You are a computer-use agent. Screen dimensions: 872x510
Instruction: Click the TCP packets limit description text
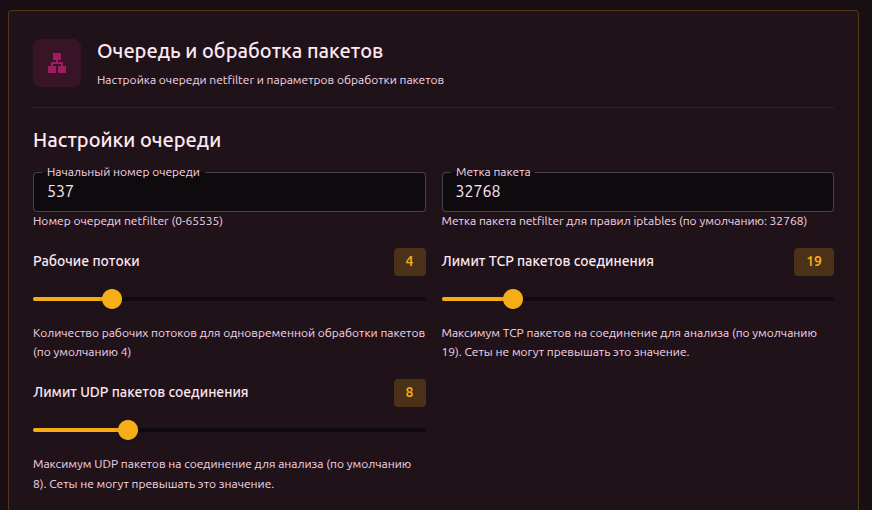pyautogui.click(x=630, y=342)
